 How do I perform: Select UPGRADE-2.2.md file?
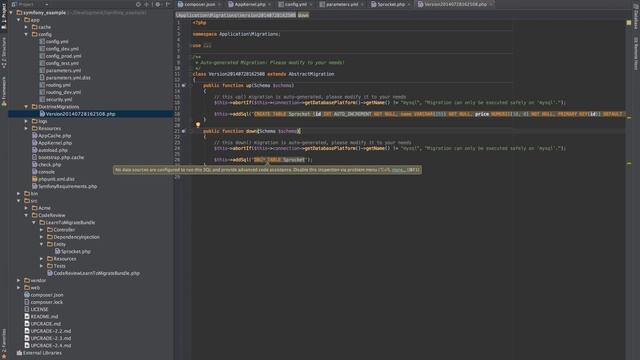click(x=48, y=331)
